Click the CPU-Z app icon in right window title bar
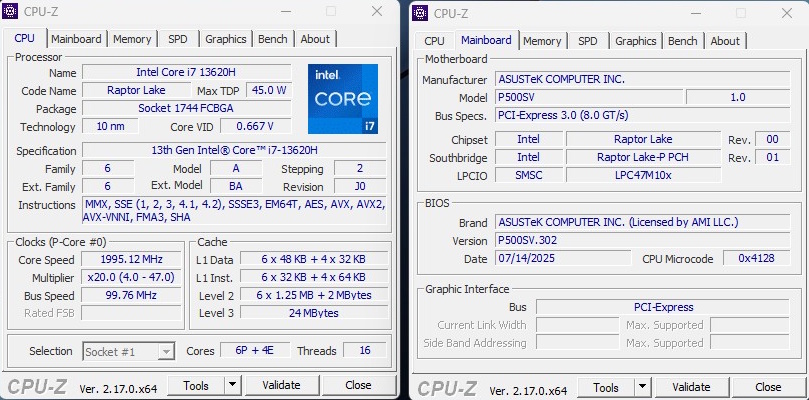The height and width of the screenshot is (400, 809). tap(420, 13)
